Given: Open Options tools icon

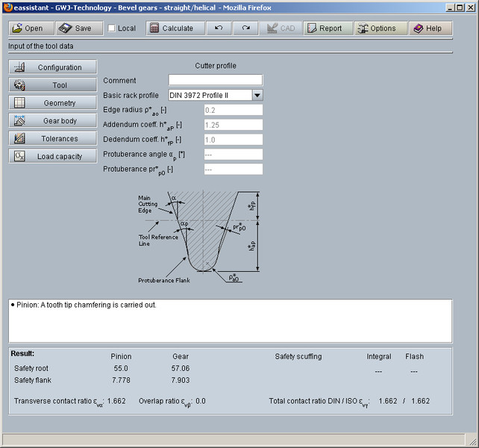Looking at the screenshot, I should [363, 28].
